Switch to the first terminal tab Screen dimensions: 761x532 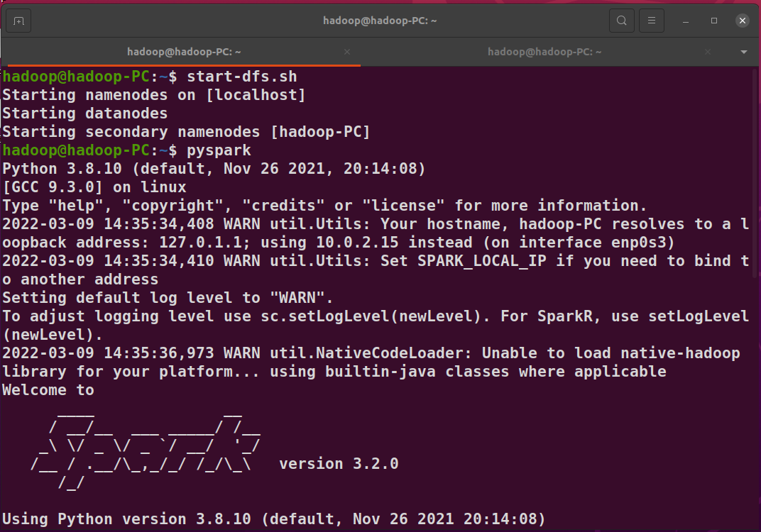point(184,52)
